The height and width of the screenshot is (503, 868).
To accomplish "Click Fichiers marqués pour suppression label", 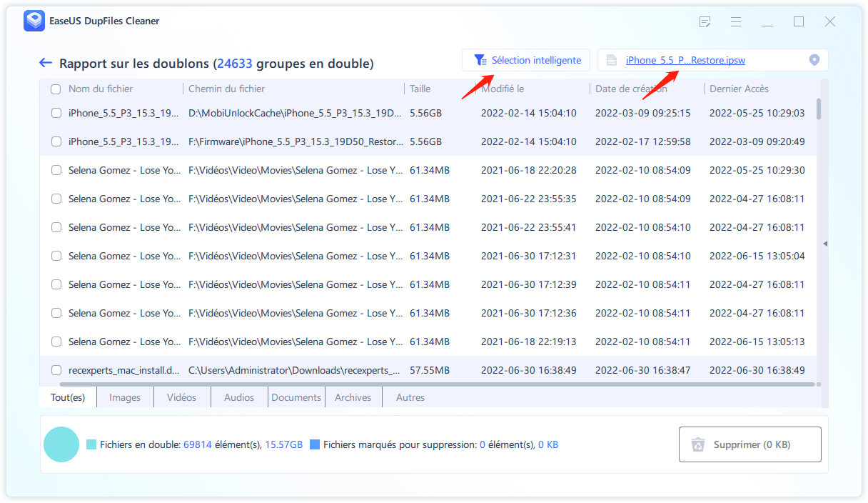I will (x=399, y=444).
